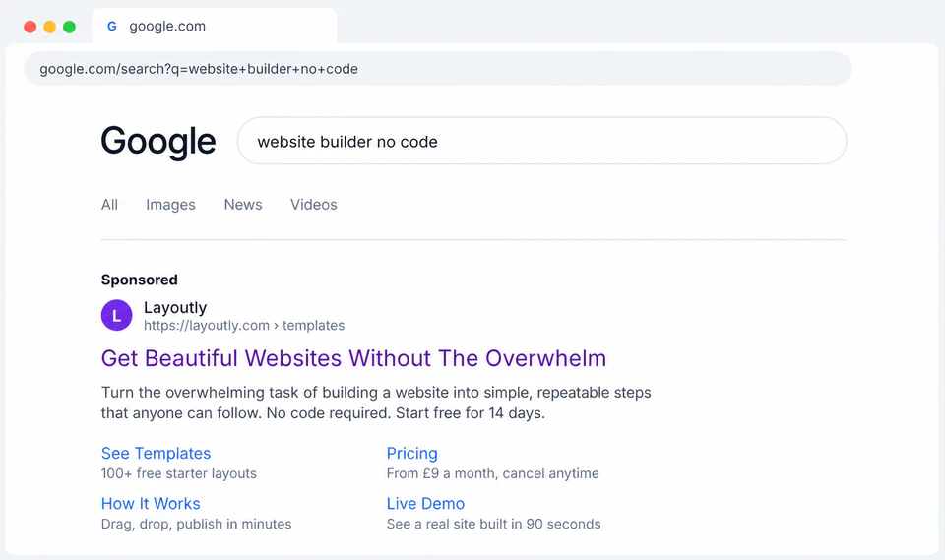Click the Google favicon in the browser tab
This screenshot has height=560, width=945.
coord(111,26)
